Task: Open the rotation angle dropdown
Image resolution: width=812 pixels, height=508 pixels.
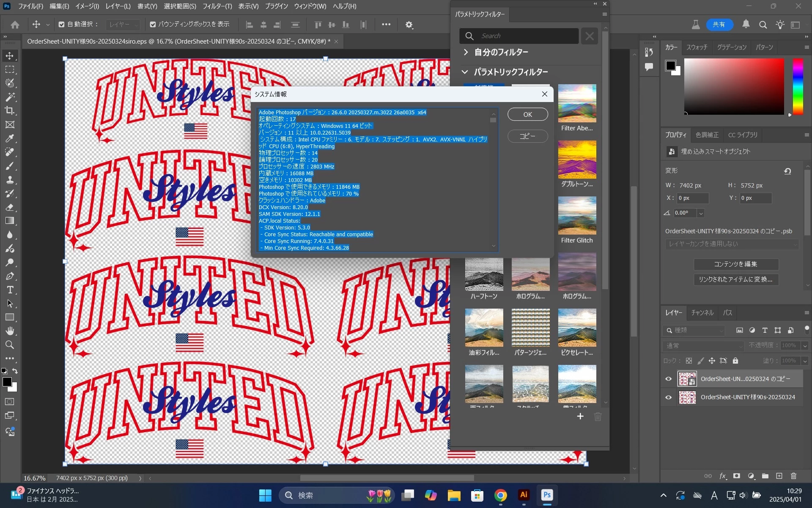Action: tap(701, 213)
